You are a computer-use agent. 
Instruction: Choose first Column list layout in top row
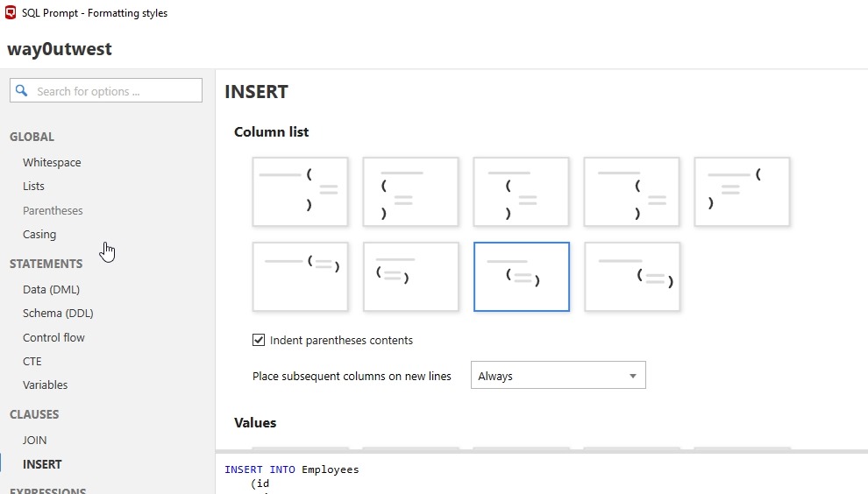[300, 192]
